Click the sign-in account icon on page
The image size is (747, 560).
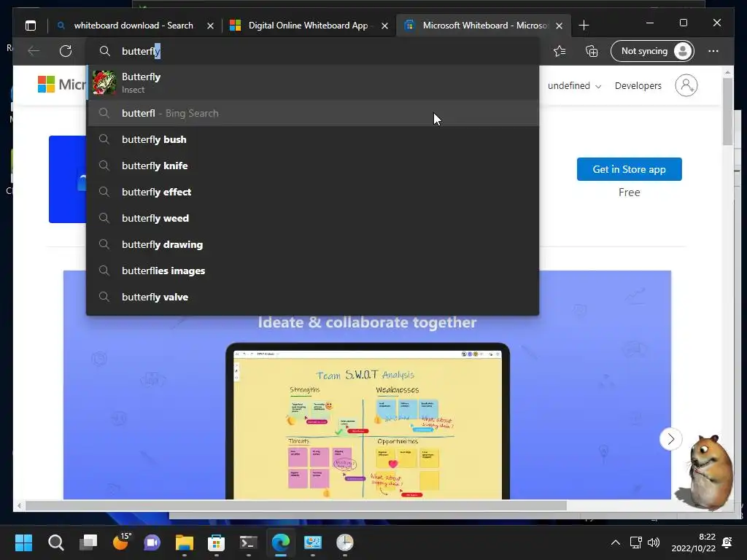686,86
